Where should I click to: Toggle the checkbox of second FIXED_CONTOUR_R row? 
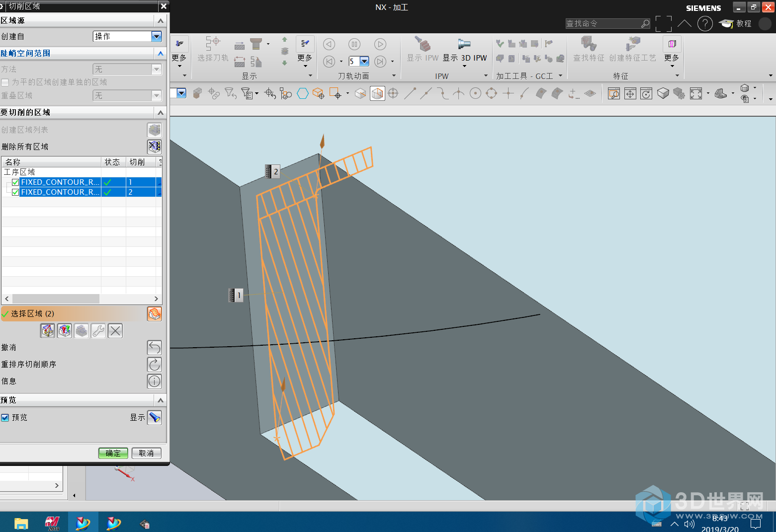pyautogui.click(x=15, y=192)
